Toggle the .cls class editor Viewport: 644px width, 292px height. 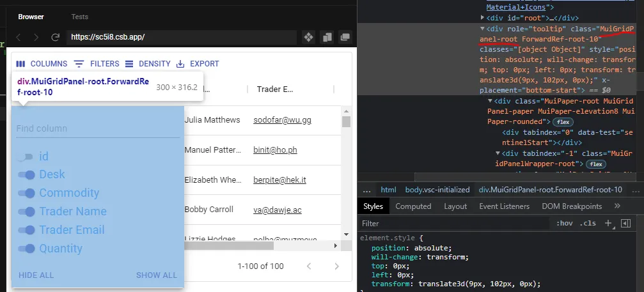588,224
